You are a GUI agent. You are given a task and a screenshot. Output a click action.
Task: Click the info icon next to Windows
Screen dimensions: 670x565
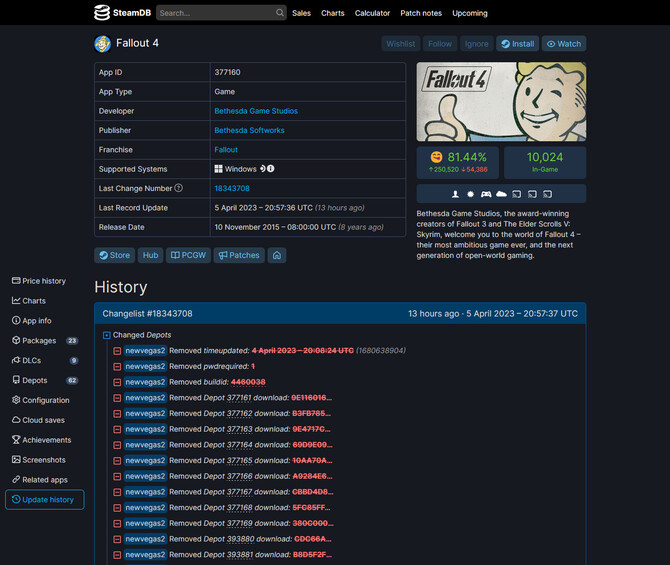[271, 169]
